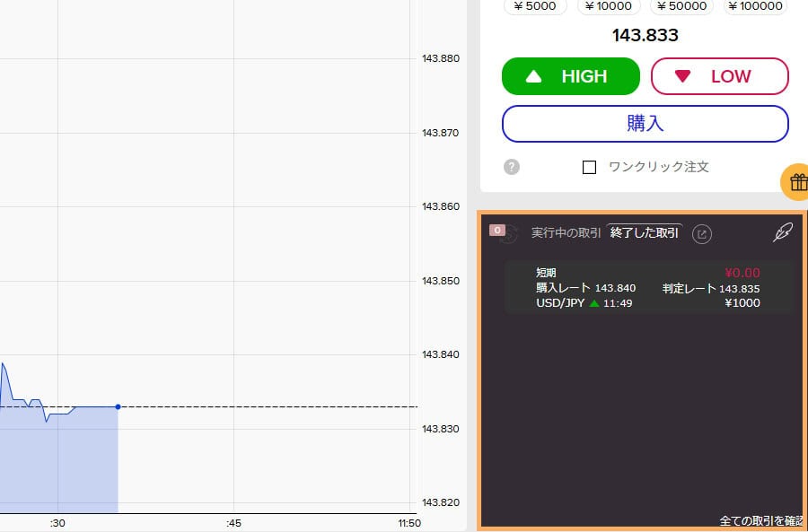The image size is (808, 532).
Task: Click the USD/JPY trade entry label
Action: 560,303
